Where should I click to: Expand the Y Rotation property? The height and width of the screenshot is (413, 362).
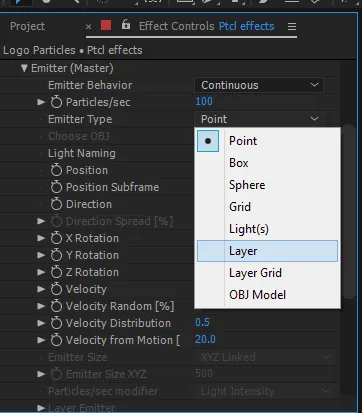(41, 255)
